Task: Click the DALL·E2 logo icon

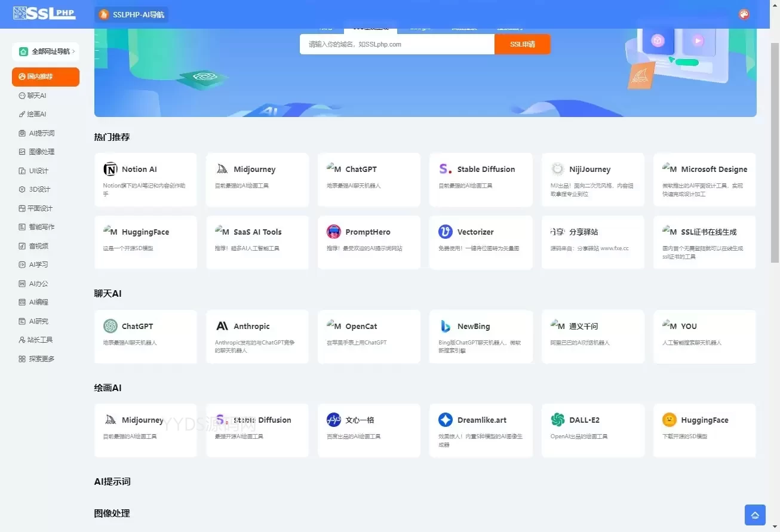Action: click(558, 420)
